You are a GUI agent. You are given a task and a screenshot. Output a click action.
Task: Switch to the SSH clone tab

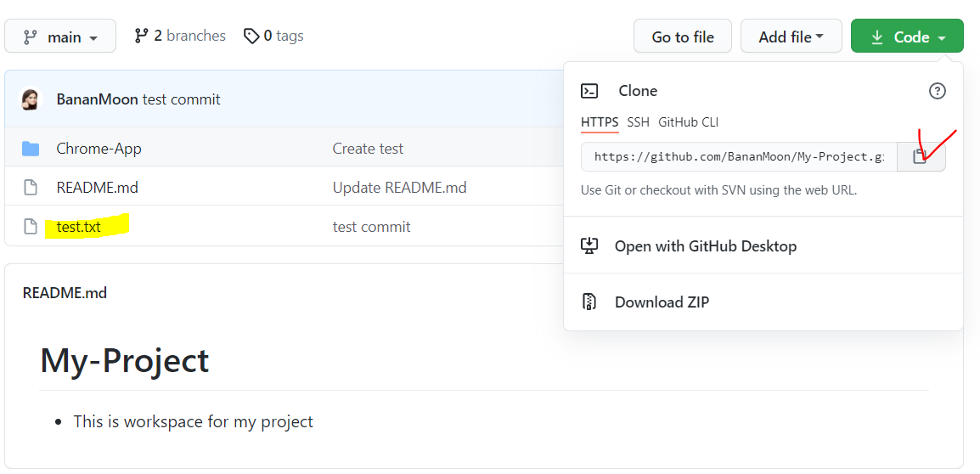click(x=638, y=122)
